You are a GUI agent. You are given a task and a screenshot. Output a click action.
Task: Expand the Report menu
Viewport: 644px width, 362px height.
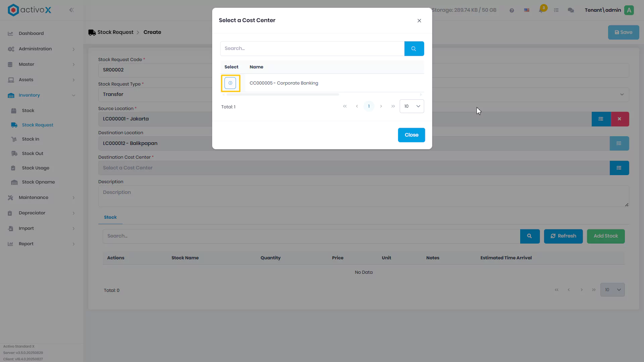42,244
